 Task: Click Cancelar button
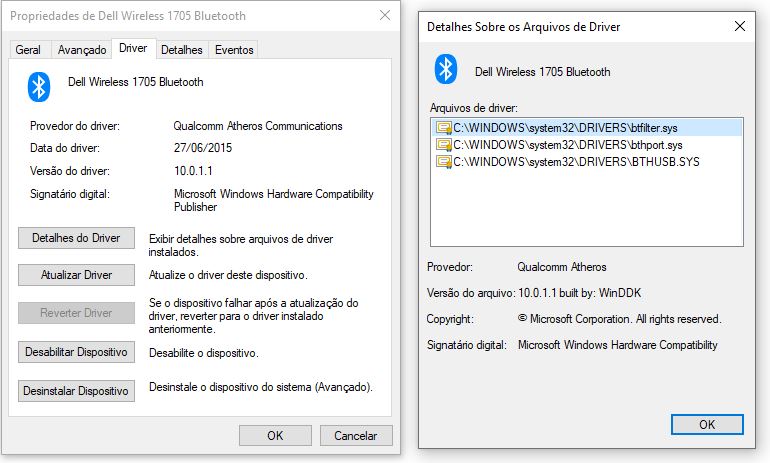[355, 435]
